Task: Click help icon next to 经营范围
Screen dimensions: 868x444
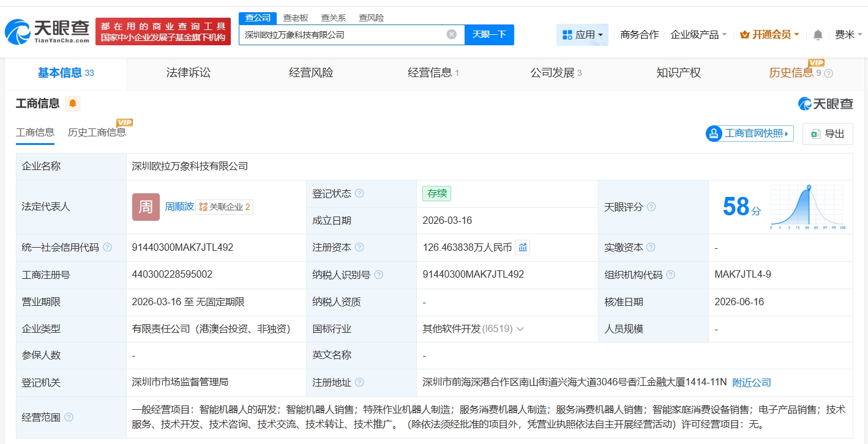Action: (x=69, y=417)
